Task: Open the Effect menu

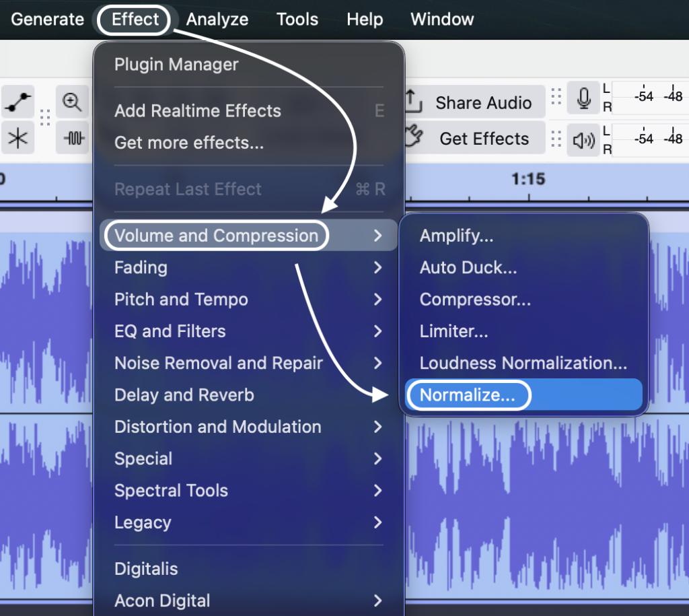Action: (x=135, y=20)
